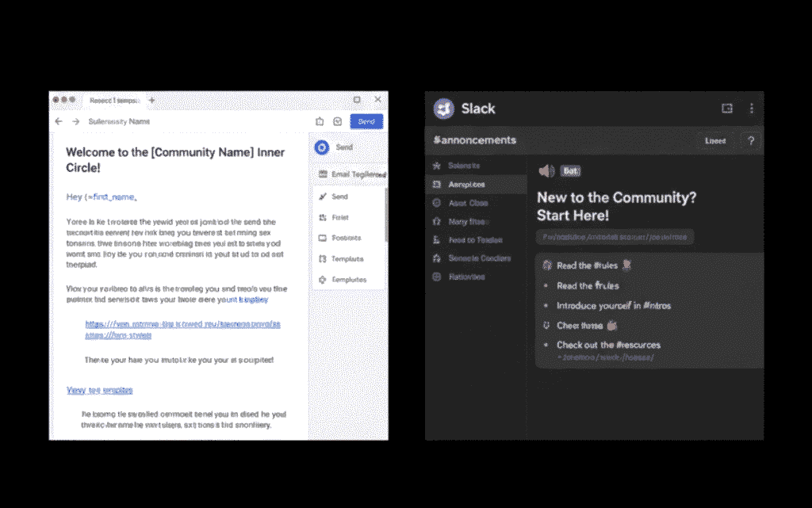This screenshot has height=508, width=812.
Task: Toggle the Bot badge next to the megaphone
Action: (x=571, y=170)
